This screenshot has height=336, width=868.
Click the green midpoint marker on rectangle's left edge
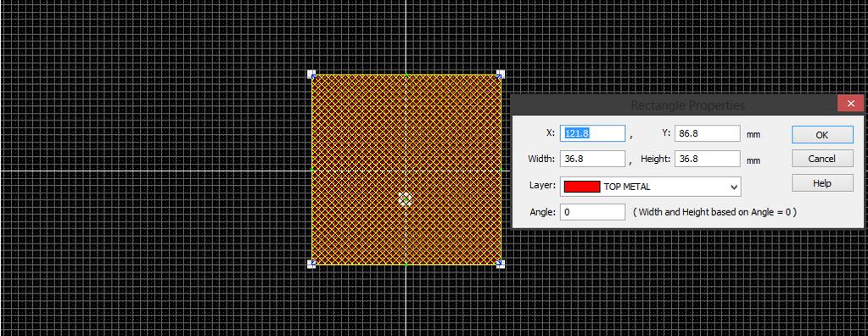point(311,169)
